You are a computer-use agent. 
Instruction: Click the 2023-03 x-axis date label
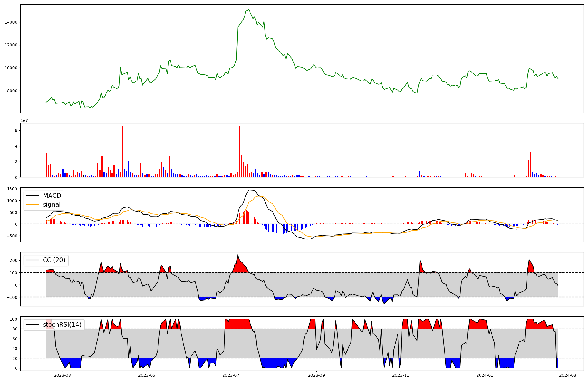coord(62,375)
